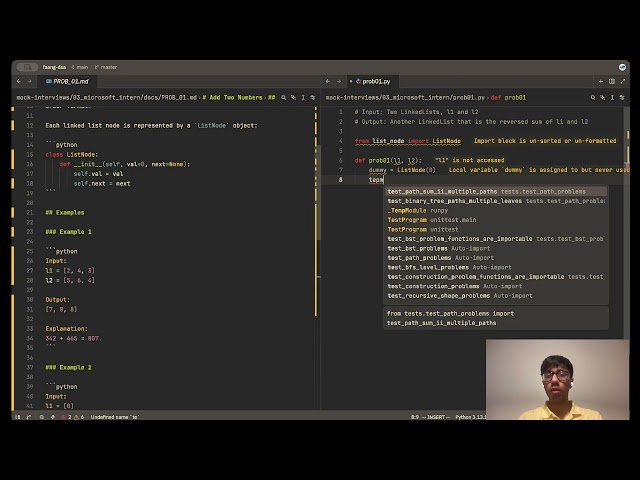Screen dimensions: 640x480
Task: Click the window traffic light controls
Action: tap(27, 67)
